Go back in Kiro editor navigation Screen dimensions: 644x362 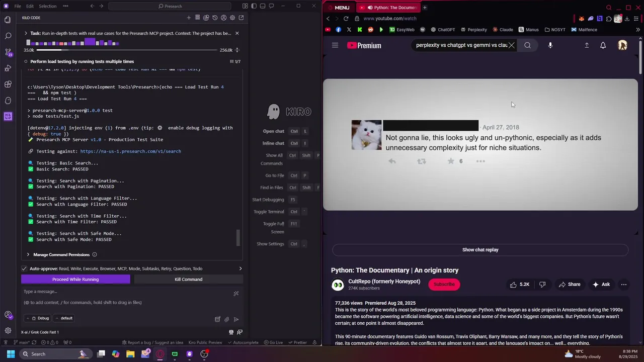pos(92,6)
